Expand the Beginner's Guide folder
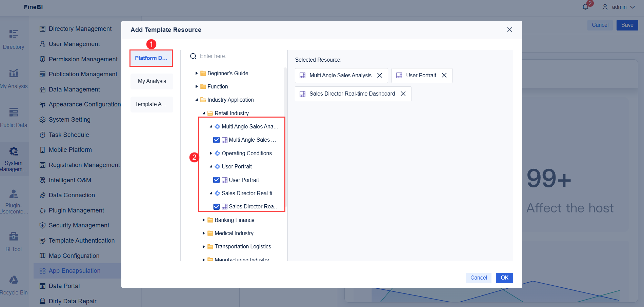This screenshot has width=644, height=307. [197, 73]
